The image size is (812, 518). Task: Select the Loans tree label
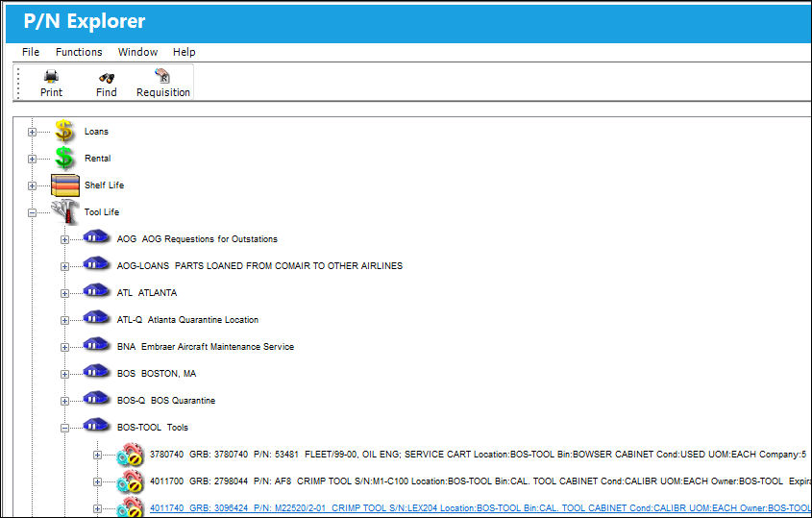96,132
